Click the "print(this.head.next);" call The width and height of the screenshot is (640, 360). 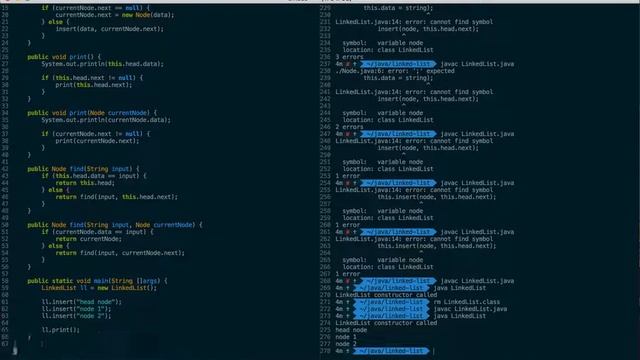coord(94,85)
